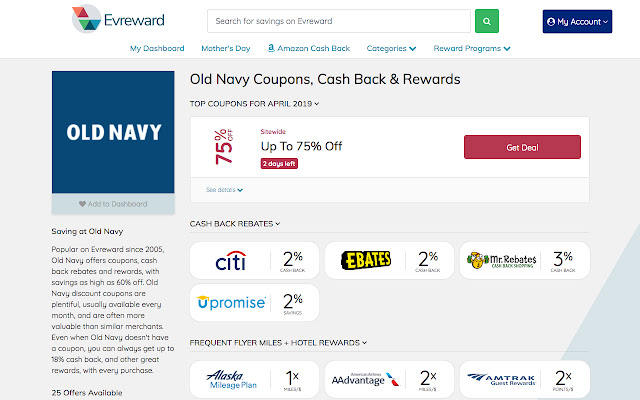Open the Categories dropdown menu
The height and width of the screenshot is (400, 640).
[x=391, y=48]
